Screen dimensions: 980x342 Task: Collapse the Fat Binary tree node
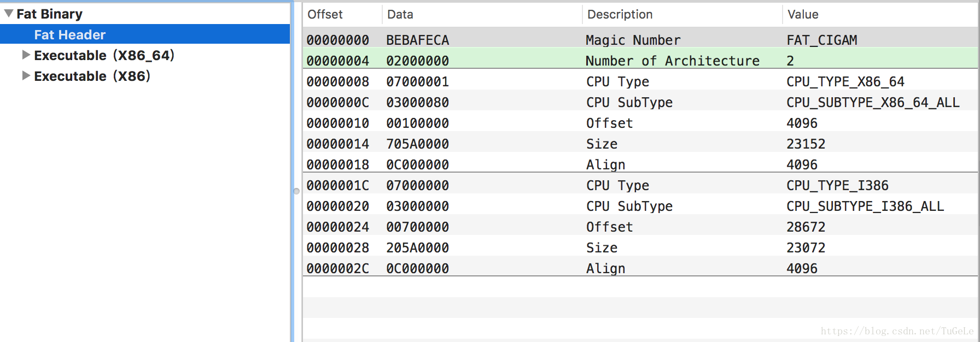pyautogui.click(x=9, y=13)
